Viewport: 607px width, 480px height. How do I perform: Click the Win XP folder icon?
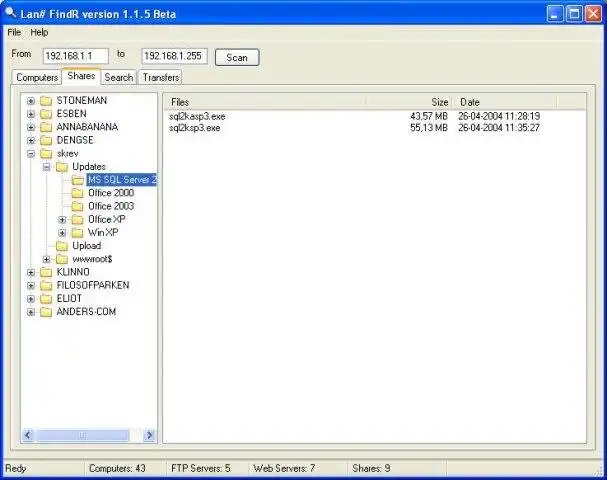coord(78,233)
